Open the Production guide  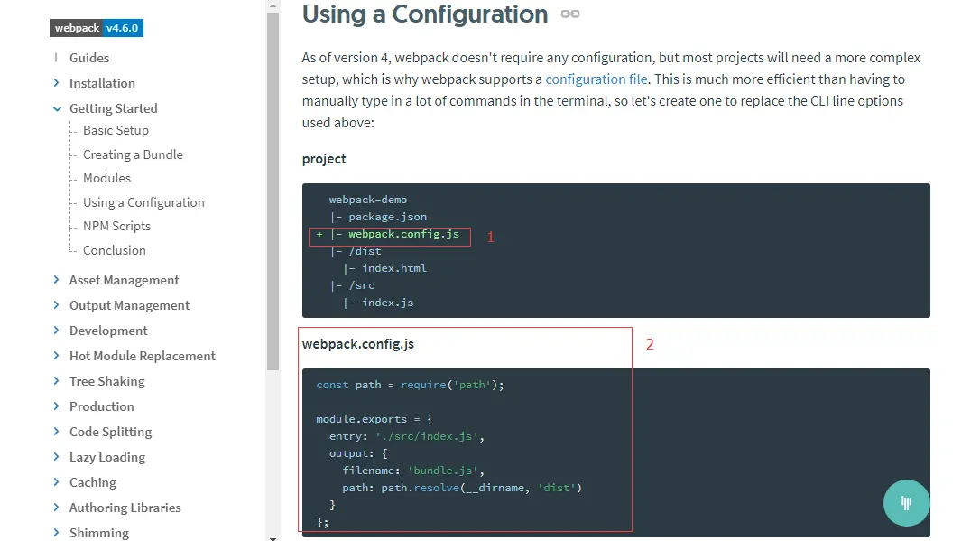click(x=101, y=406)
